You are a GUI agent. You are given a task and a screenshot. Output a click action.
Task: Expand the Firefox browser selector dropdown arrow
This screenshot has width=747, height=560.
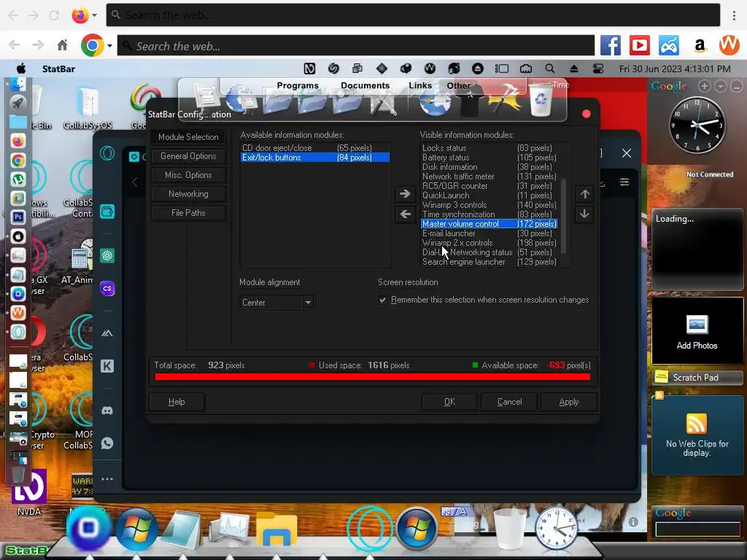pos(94,15)
